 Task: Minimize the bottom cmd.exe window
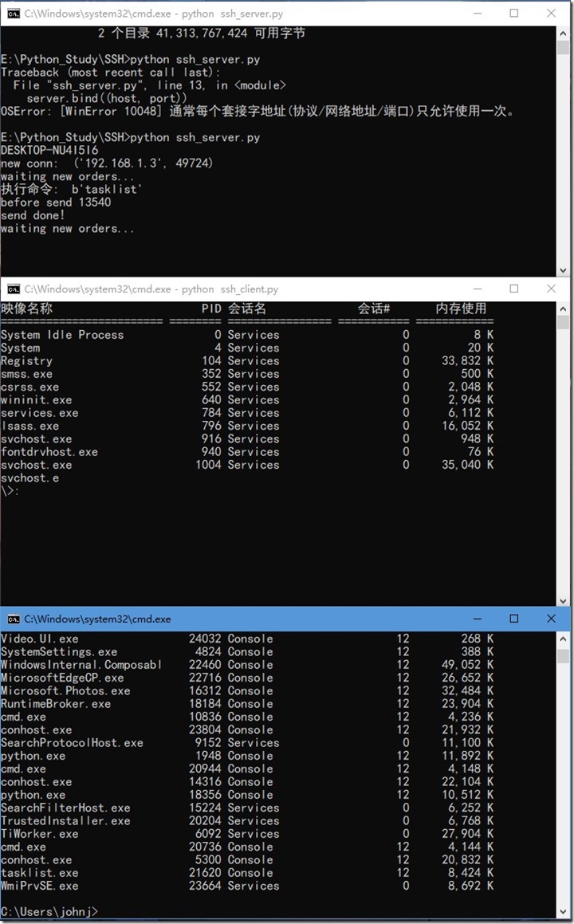(478, 619)
